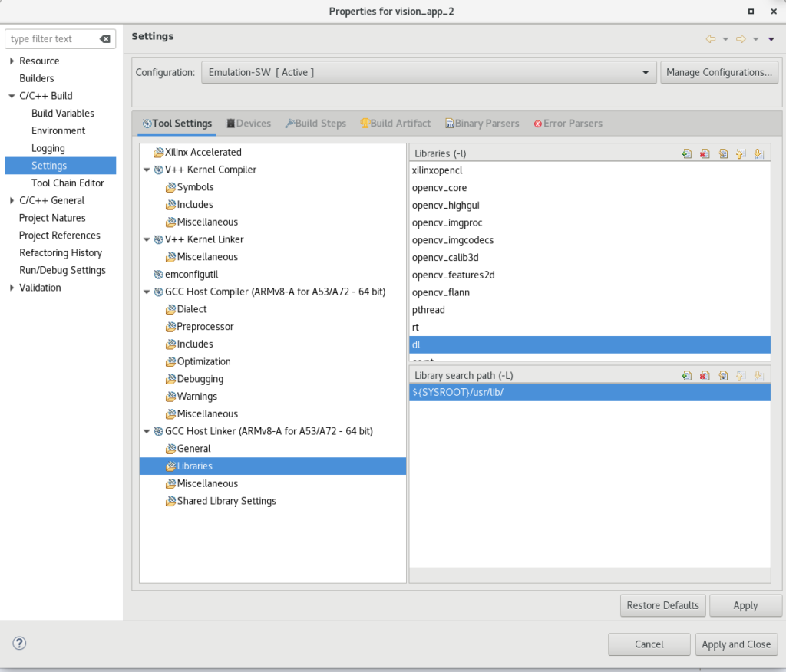Move the selected library down the list
The width and height of the screenshot is (786, 672).
759,153
